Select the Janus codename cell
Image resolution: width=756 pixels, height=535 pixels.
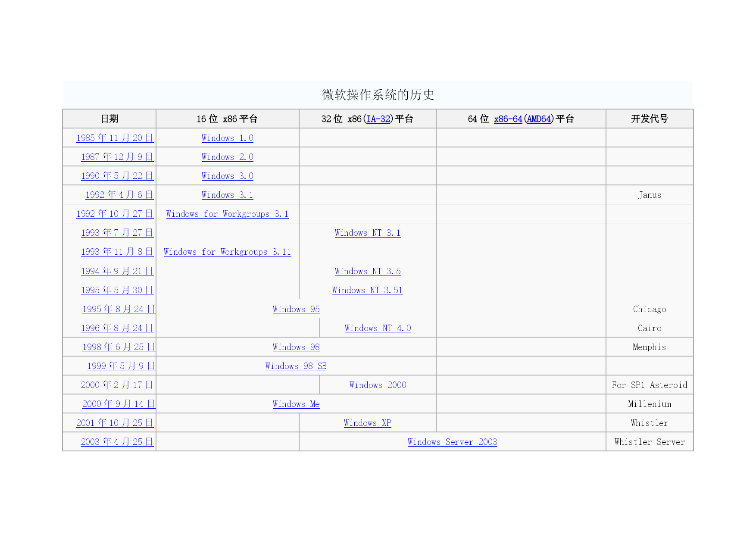(x=650, y=195)
